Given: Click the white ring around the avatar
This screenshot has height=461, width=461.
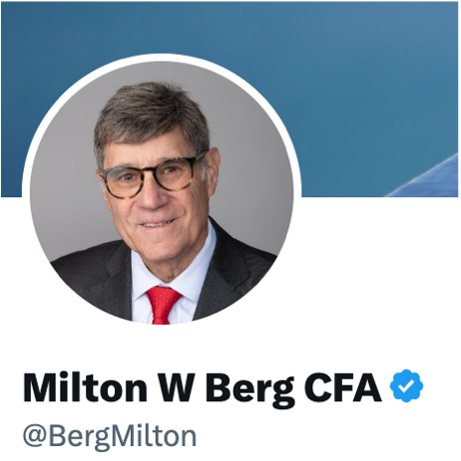Looking at the screenshot, I should pyautogui.click(x=162, y=58).
